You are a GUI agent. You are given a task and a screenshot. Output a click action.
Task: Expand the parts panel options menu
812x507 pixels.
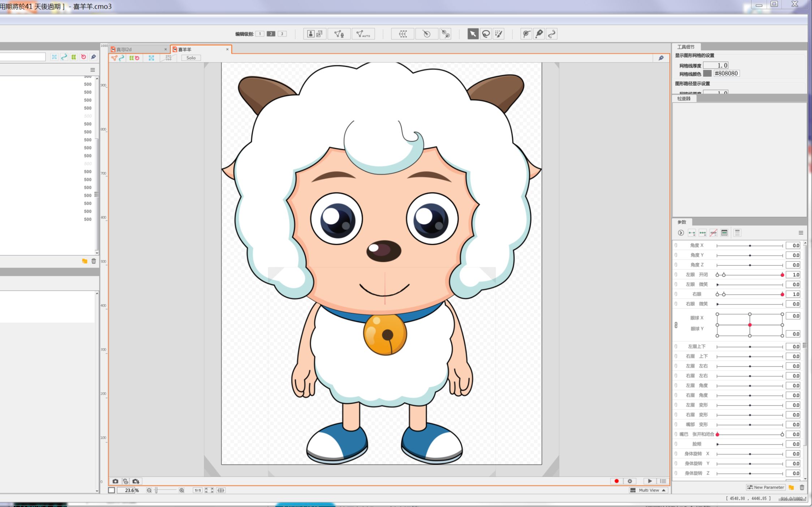[x=93, y=70]
